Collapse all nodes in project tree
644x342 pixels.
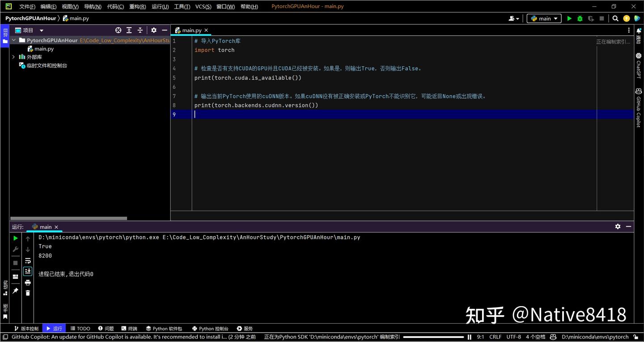pyautogui.click(x=140, y=30)
